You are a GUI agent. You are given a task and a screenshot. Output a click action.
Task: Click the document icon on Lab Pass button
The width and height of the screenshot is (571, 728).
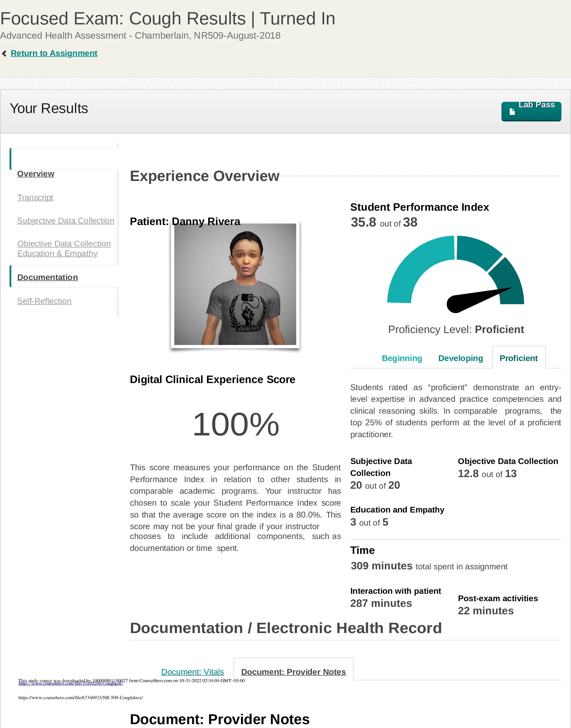point(512,112)
